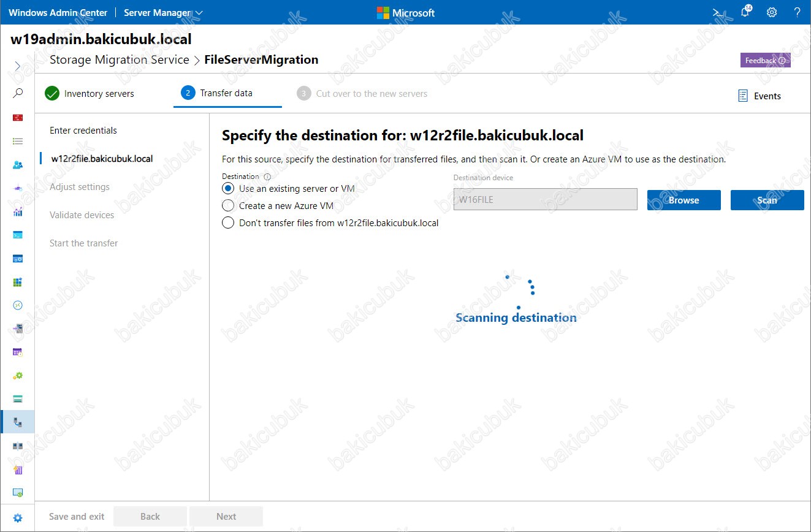Open Admin Center settings gear in header
This screenshot has width=811, height=532.
[x=772, y=12]
